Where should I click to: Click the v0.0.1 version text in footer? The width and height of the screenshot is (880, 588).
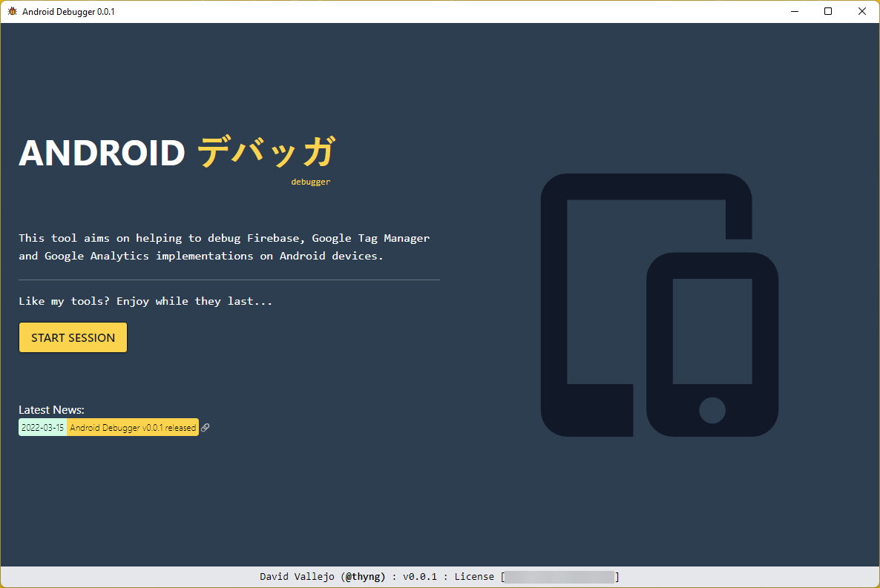pos(420,577)
